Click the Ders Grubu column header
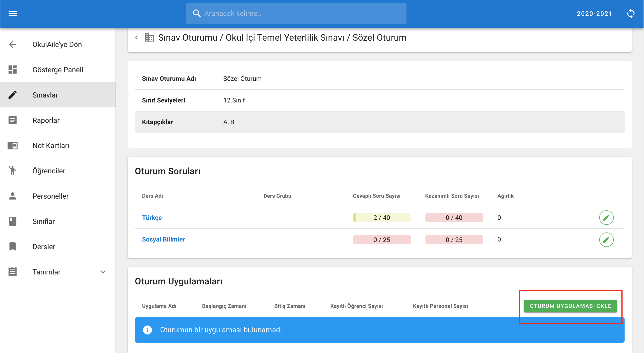Image resolution: width=644 pixels, height=353 pixels. [x=277, y=196]
